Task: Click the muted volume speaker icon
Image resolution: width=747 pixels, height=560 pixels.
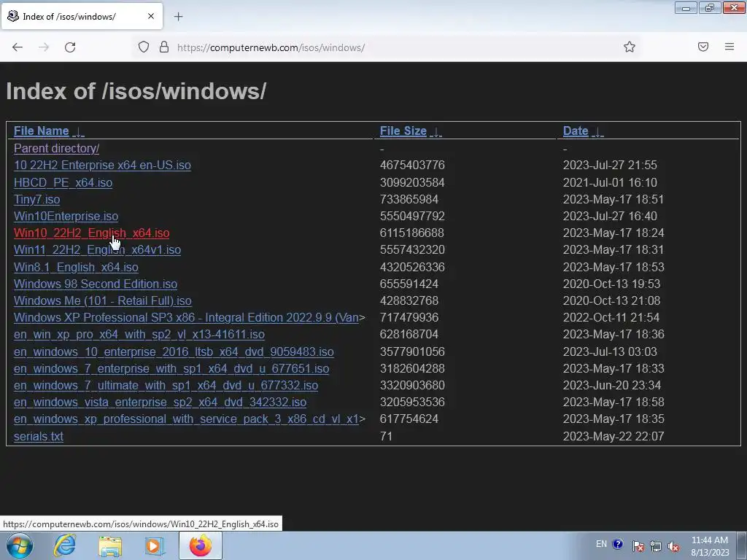Action: click(673, 545)
